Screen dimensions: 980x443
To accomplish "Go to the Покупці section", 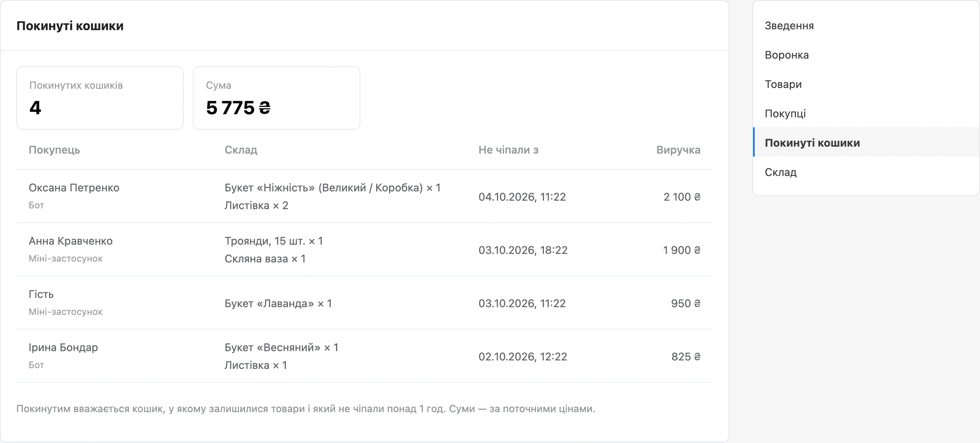I will coord(866,113).
